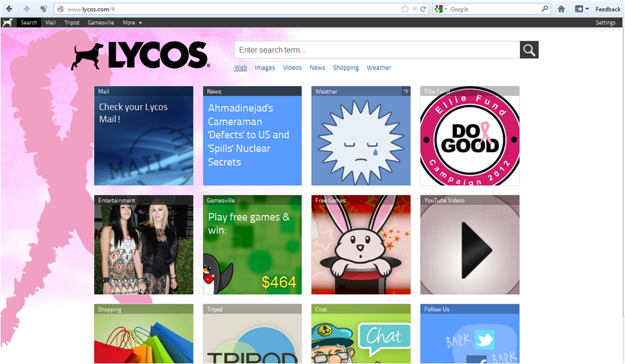Go to browser home page icon
The height and width of the screenshot is (364, 625).
[561, 9]
